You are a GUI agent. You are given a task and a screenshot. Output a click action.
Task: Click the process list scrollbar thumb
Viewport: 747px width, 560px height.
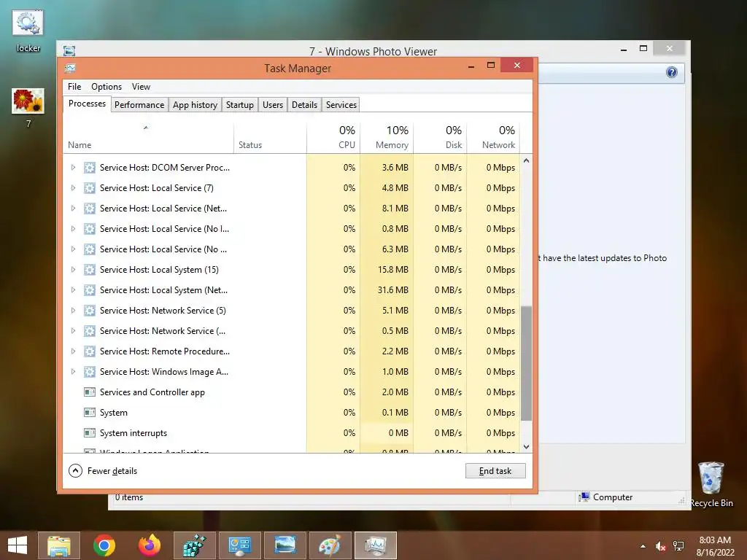click(x=527, y=363)
